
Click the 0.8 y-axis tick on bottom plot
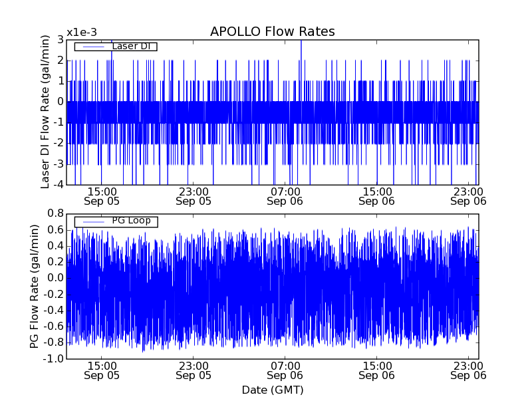(x=54, y=213)
